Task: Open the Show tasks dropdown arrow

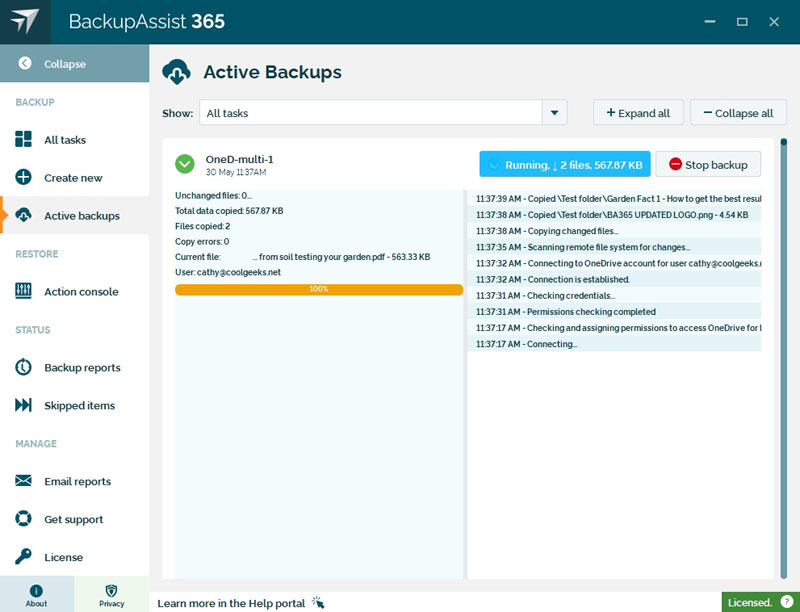Action: (x=555, y=113)
